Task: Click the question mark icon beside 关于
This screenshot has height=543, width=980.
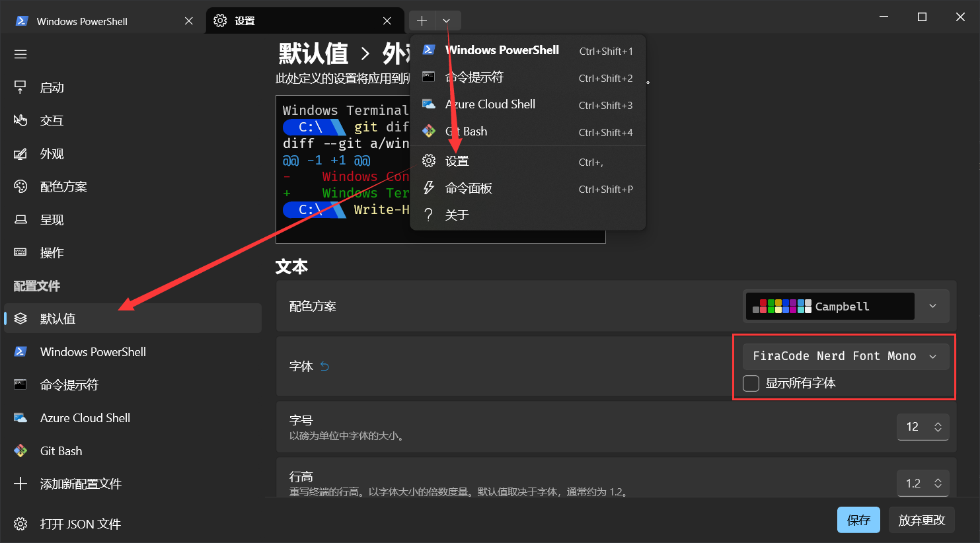Action: point(429,215)
